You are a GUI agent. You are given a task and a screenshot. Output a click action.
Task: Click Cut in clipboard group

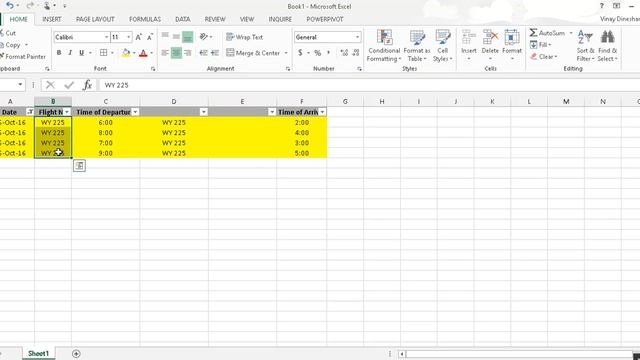8,33
